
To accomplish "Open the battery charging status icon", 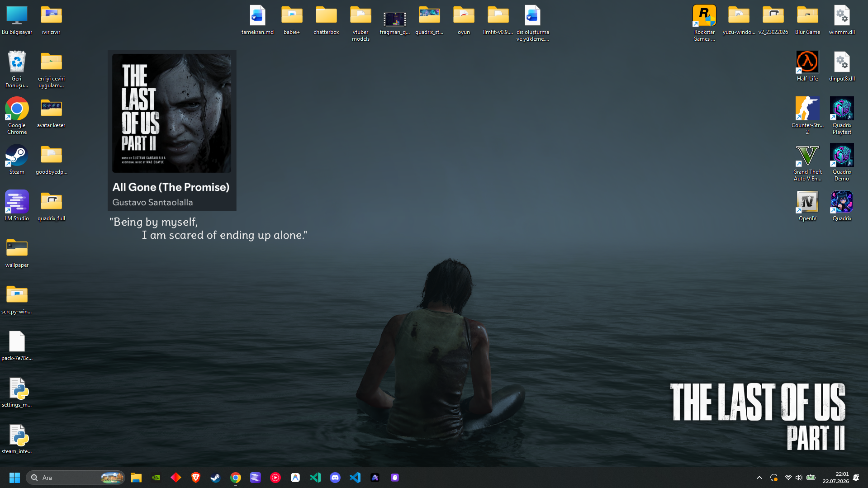I will (x=811, y=478).
